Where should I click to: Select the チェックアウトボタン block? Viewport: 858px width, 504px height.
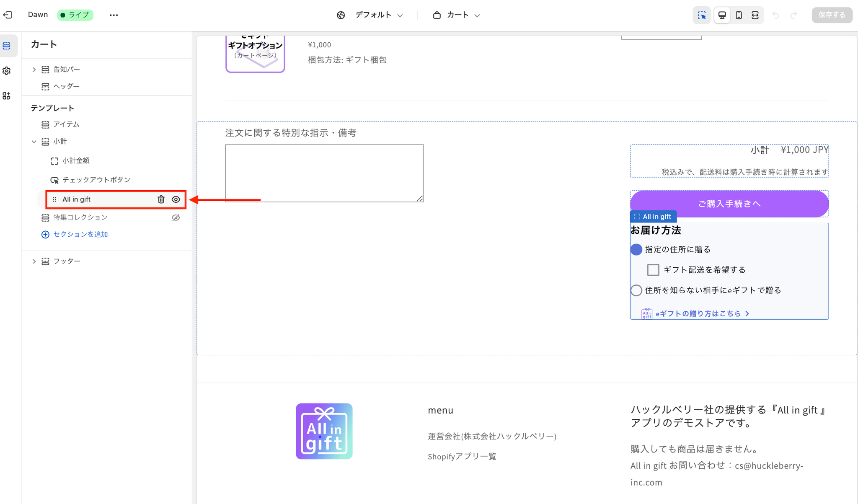coord(96,180)
